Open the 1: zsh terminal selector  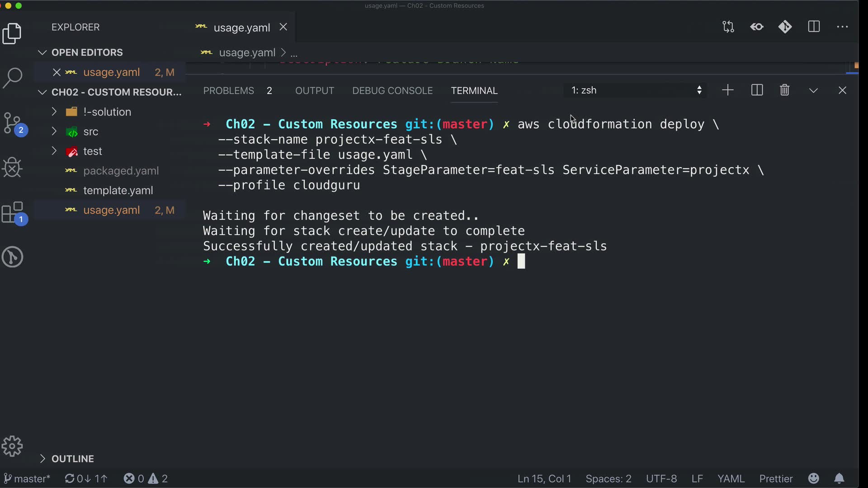point(635,90)
